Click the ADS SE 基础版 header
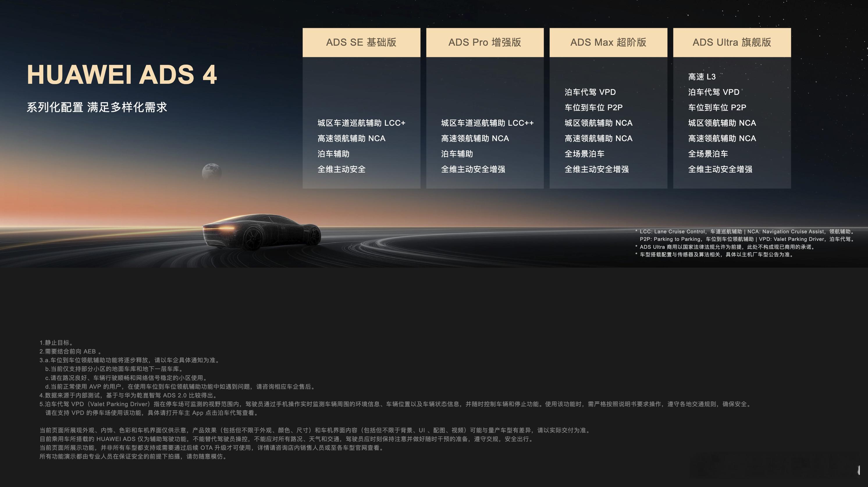The height and width of the screenshot is (487, 868). point(361,42)
